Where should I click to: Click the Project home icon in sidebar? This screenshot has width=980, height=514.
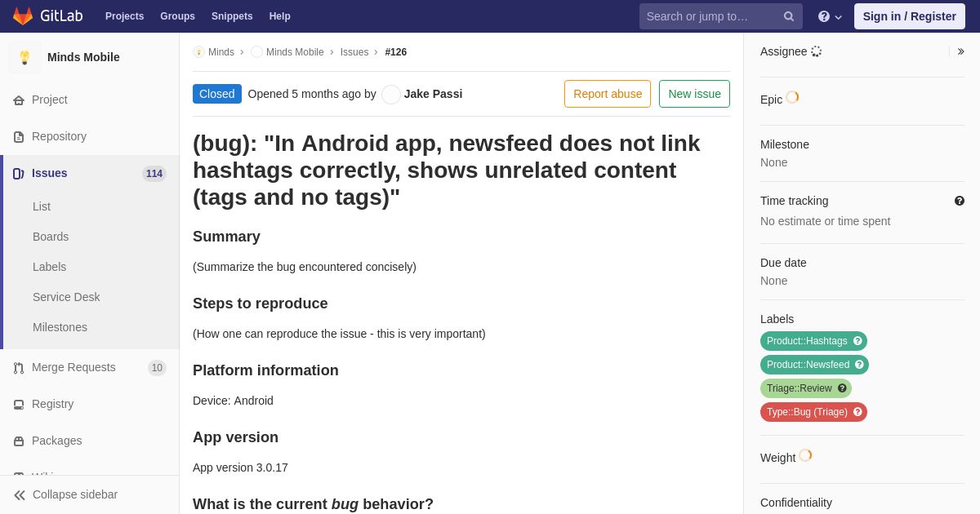pos(19,100)
